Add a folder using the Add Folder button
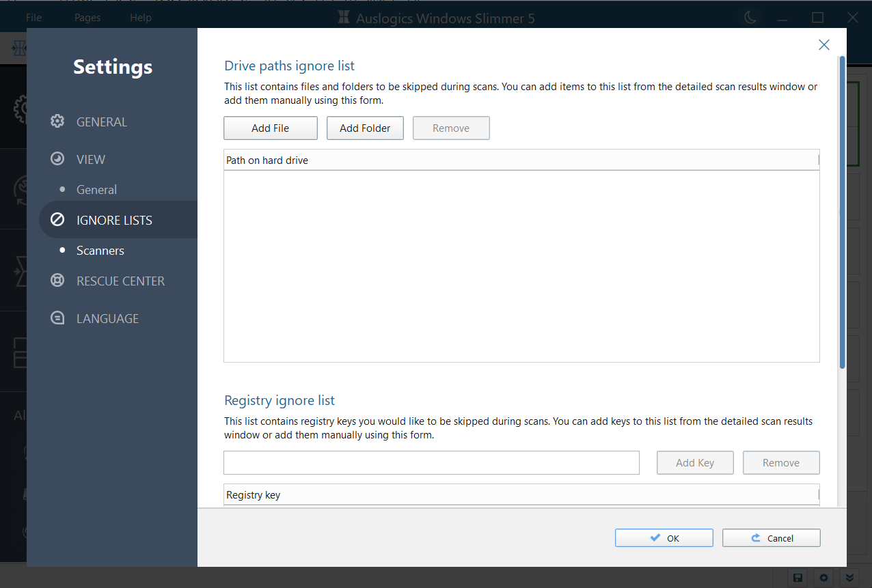This screenshot has width=872, height=588. [365, 128]
